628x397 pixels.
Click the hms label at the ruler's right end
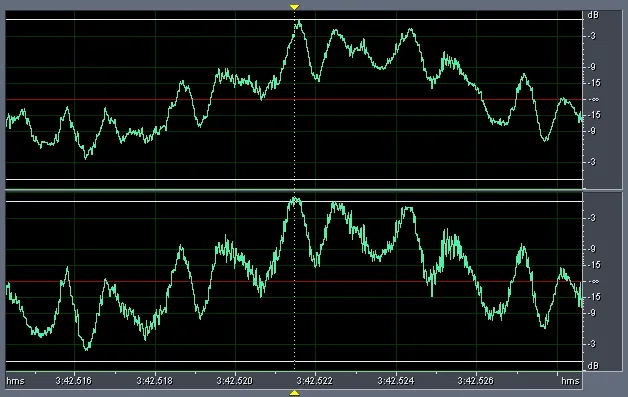(x=570, y=381)
